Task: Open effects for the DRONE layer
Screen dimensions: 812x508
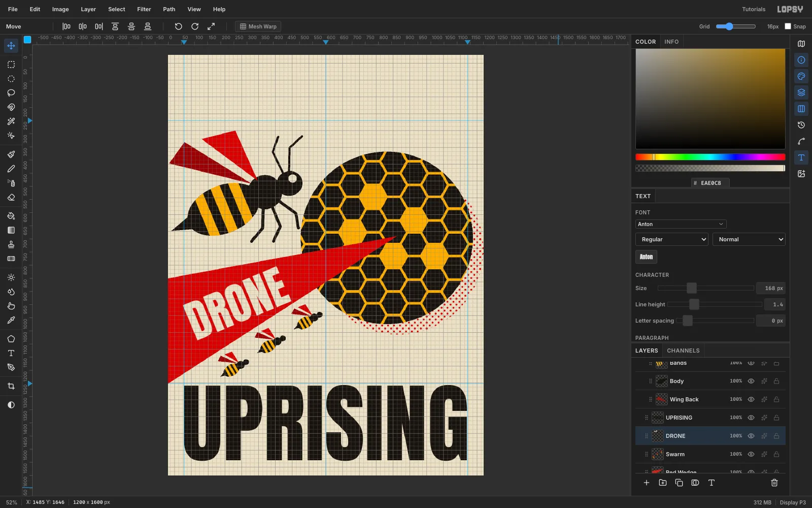Action: (764, 436)
